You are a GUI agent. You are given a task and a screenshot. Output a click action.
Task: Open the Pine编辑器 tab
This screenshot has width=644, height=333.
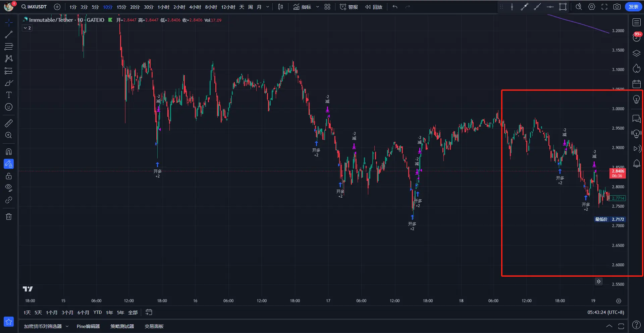88,326
